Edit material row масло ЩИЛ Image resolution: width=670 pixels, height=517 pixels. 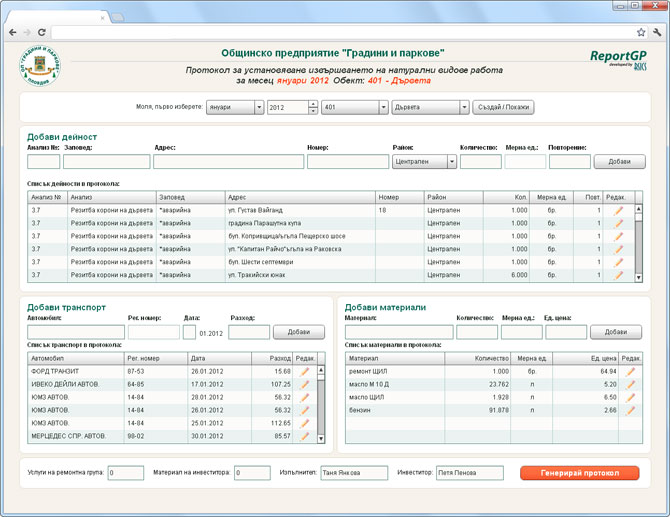pyautogui.click(x=631, y=397)
